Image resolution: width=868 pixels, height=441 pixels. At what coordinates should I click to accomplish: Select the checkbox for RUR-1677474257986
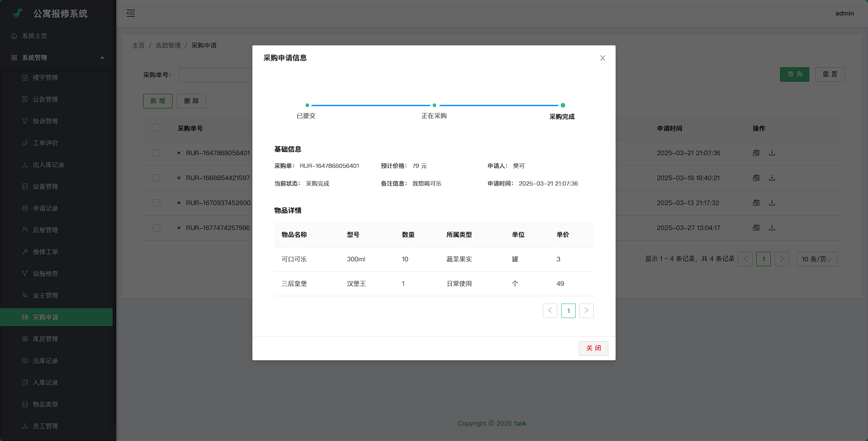157,228
